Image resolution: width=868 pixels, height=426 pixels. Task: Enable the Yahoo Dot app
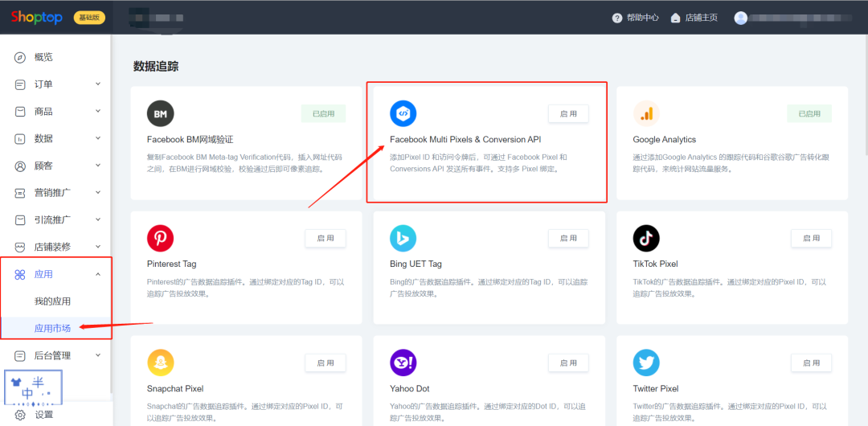pos(568,363)
